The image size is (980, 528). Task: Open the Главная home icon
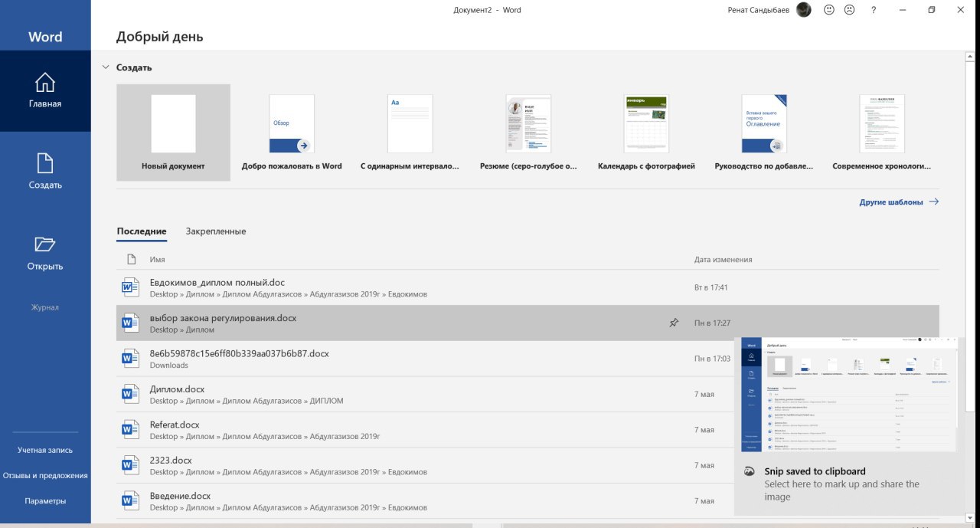(45, 82)
